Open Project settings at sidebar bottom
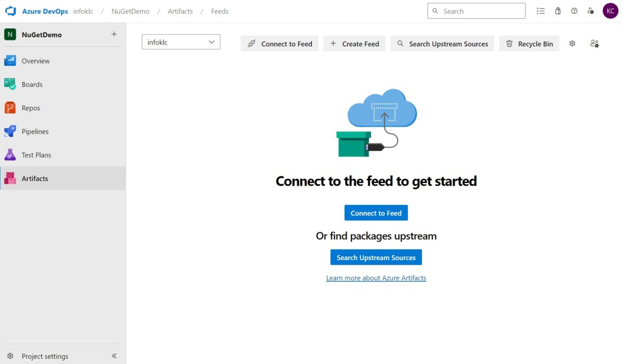The width and height of the screenshot is (623, 364). [45, 356]
